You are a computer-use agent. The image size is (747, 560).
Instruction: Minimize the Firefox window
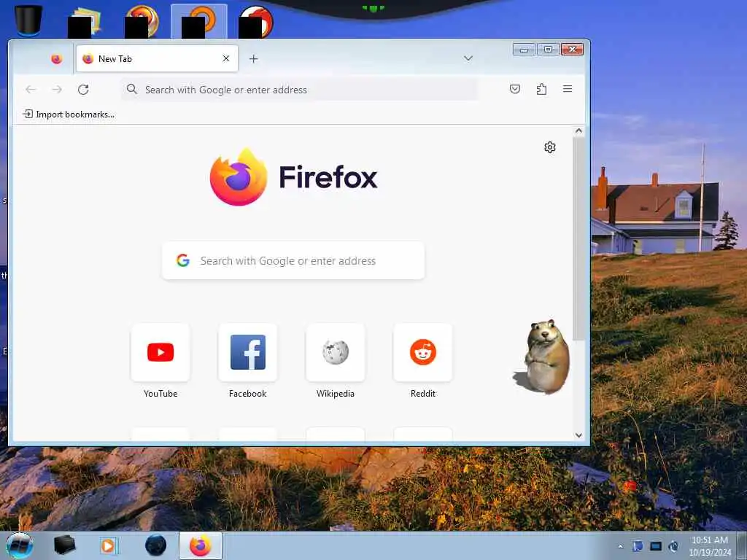coord(524,50)
